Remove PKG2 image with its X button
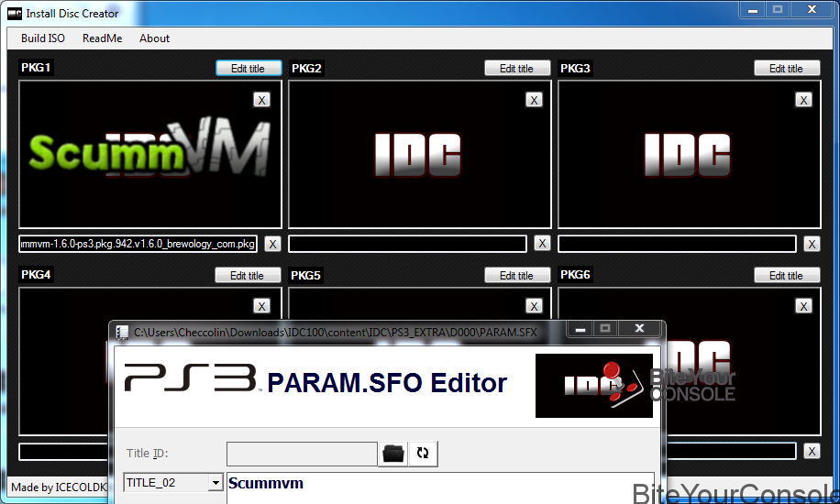Viewport: 840px width, 504px height. tap(534, 100)
